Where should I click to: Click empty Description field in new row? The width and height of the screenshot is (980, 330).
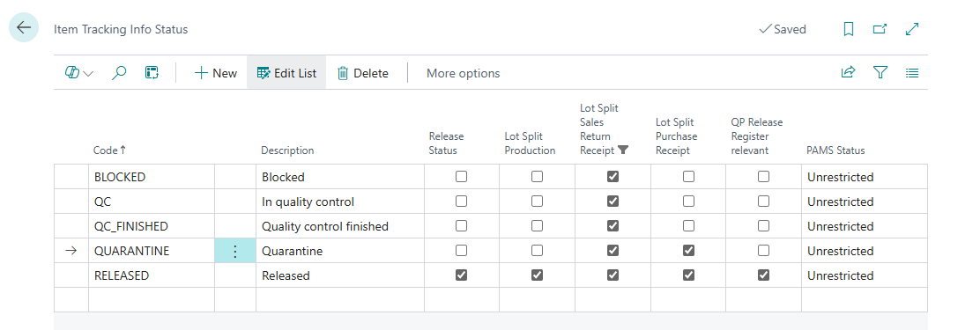(340, 299)
